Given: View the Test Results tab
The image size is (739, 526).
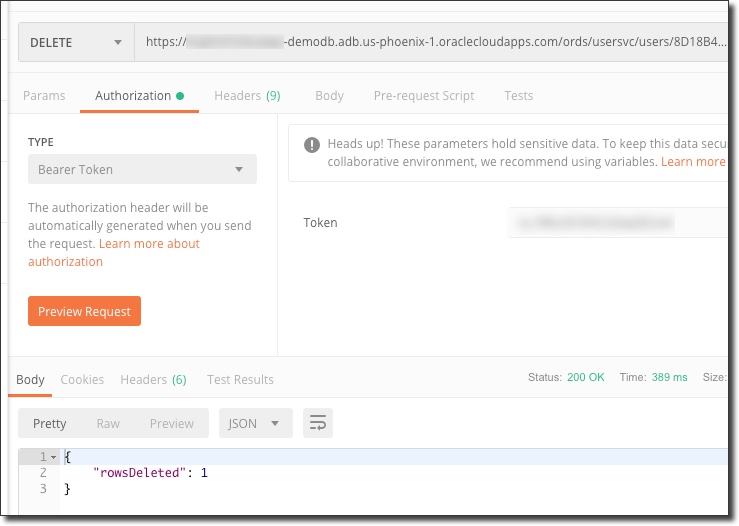Looking at the screenshot, I should (x=240, y=379).
